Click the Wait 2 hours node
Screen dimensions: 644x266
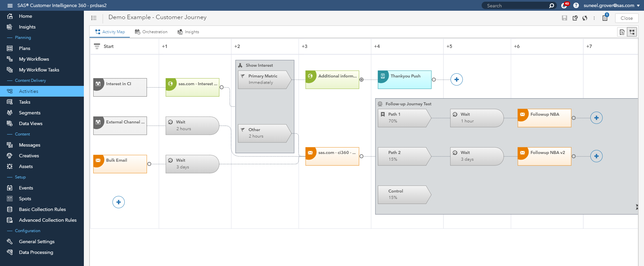pos(193,126)
